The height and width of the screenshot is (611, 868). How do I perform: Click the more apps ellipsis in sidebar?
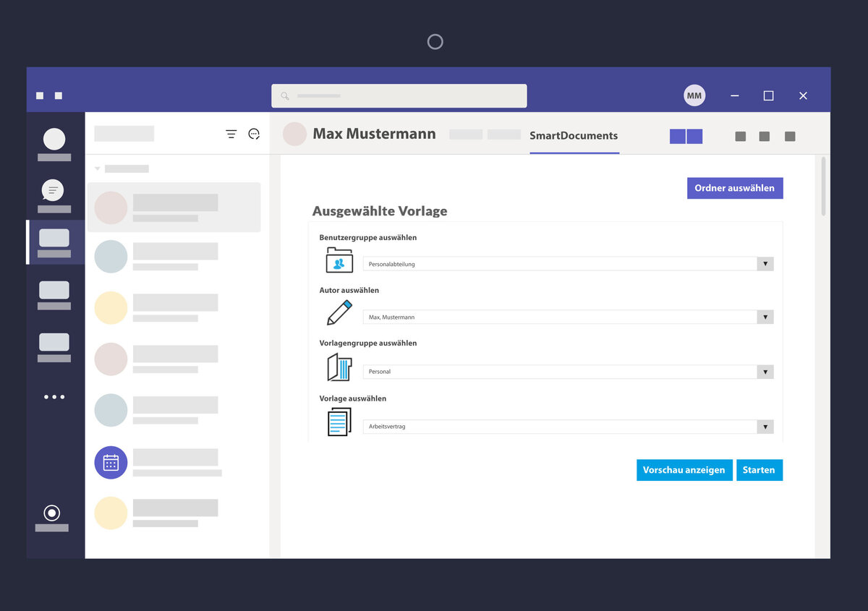pyautogui.click(x=54, y=397)
